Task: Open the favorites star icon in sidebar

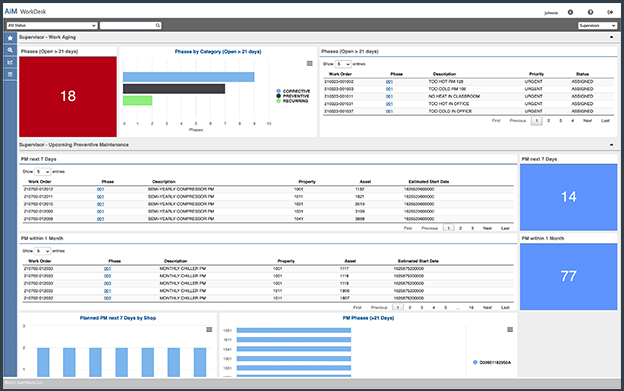Action: (10, 38)
